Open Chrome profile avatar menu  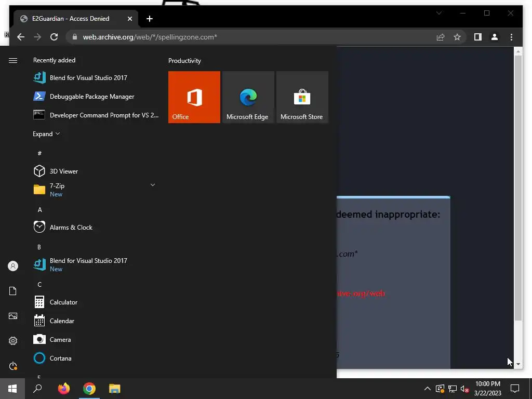(x=495, y=37)
